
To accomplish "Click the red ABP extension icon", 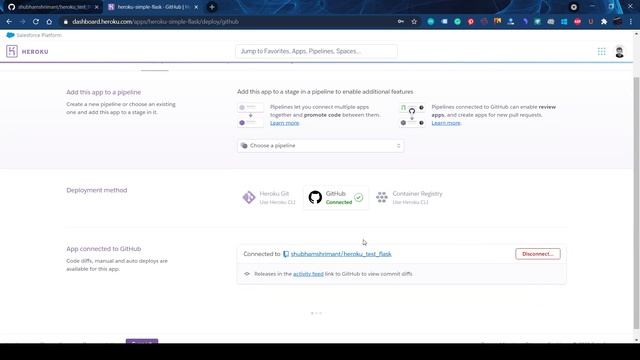I will pos(577,22).
